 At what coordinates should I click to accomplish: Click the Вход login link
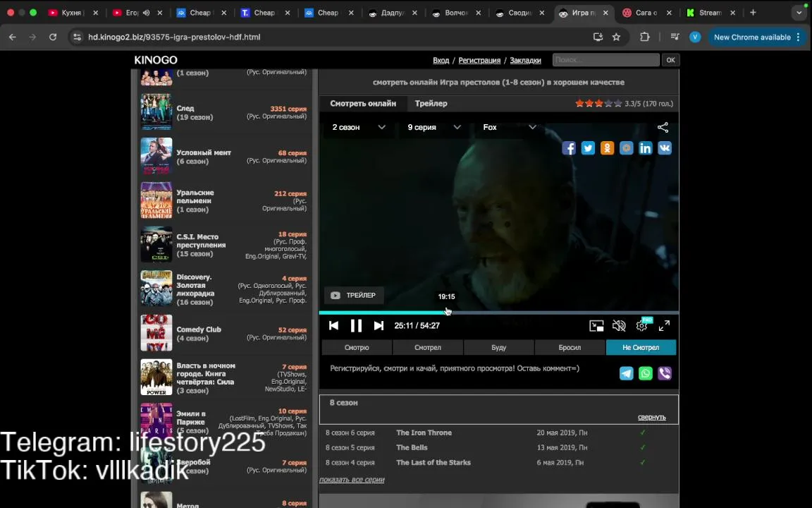tap(441, 60)
